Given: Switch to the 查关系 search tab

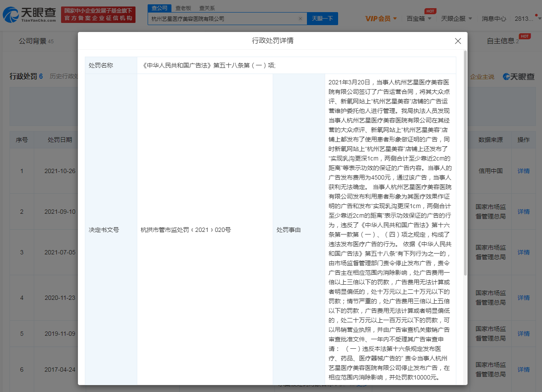Looking at the screenshot, I should 207,8.
